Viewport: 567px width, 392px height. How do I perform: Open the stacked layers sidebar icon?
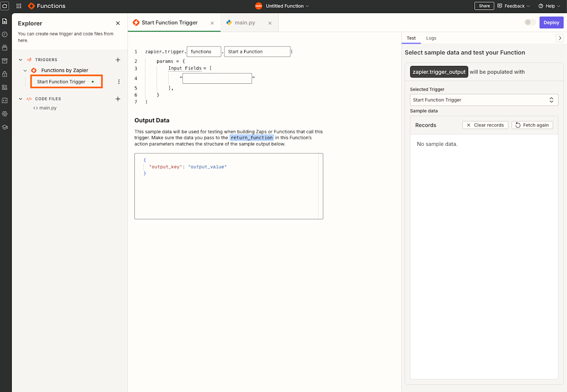(5, 48)
